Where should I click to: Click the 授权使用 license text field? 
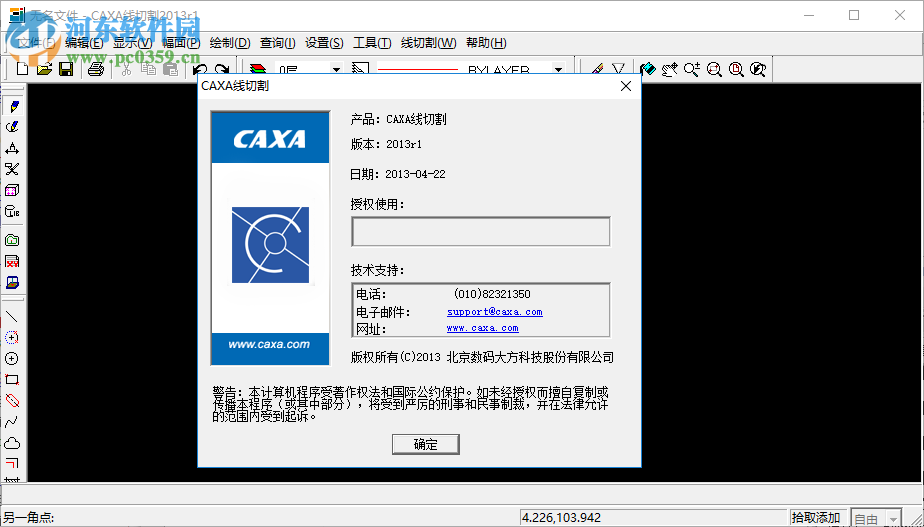click(x=481, y=231)
